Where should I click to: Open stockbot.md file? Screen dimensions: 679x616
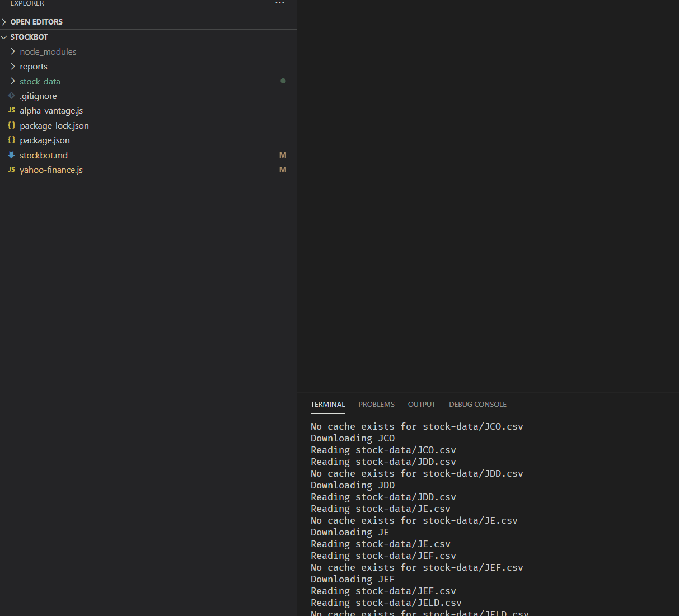148,155
